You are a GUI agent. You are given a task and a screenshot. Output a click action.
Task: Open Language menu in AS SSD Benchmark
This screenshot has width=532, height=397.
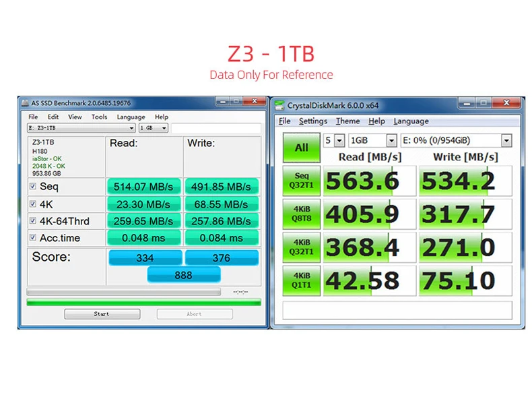[131, 117]
